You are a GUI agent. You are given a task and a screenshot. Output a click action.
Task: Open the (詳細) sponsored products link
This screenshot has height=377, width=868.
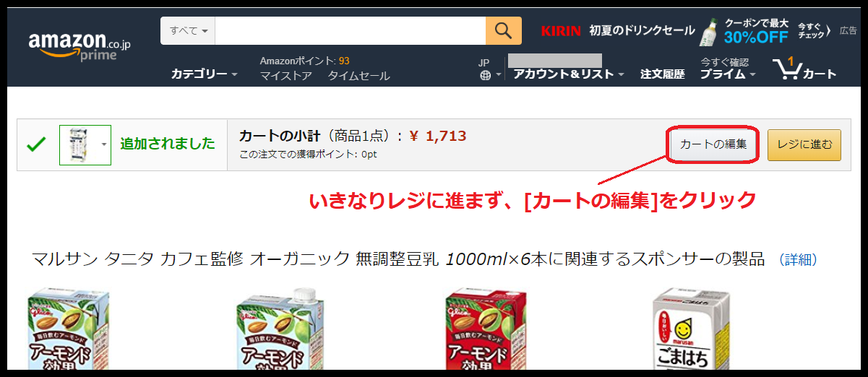pyautogui.click(x=798, y=259)
